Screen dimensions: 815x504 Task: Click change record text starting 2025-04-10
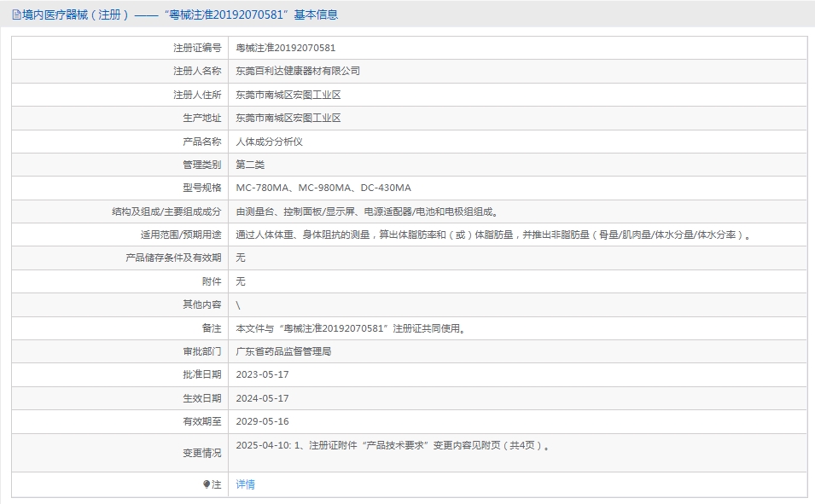click(x=393, y=445)
